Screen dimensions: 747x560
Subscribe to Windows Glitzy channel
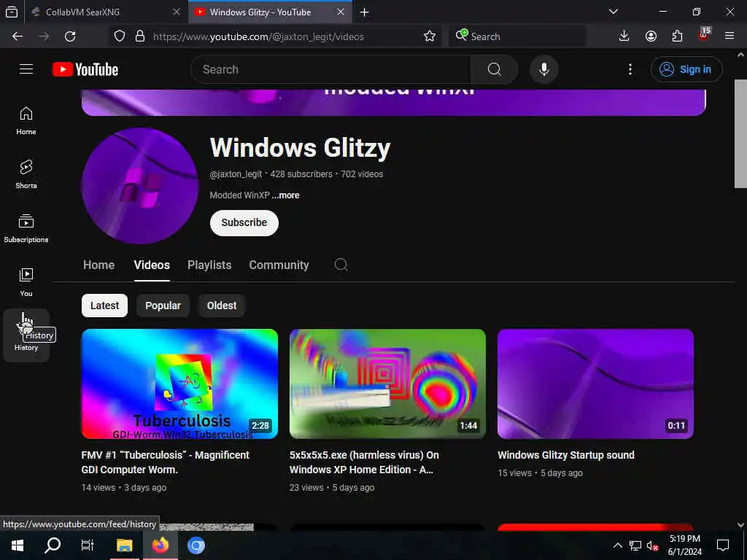coord(244,223)
